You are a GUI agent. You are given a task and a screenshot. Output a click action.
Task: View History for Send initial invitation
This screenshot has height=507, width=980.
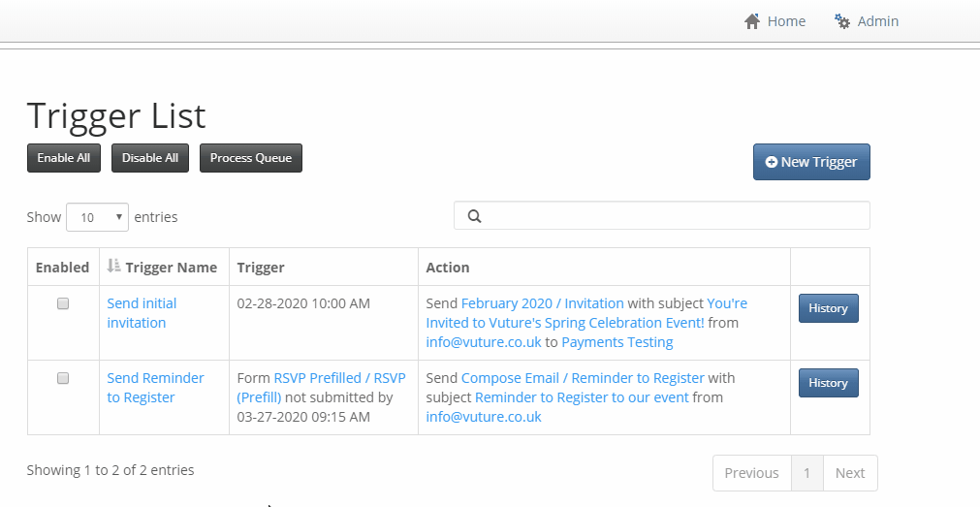(828, 308)
